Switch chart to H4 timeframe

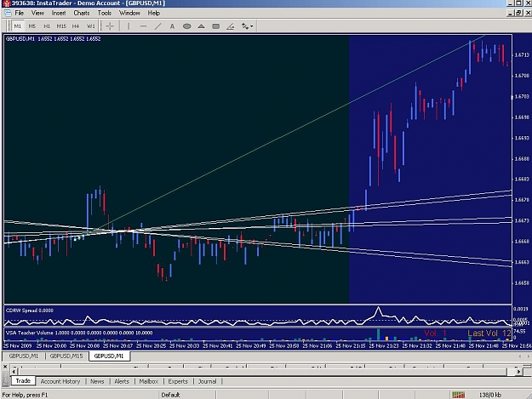pos(75,26)
